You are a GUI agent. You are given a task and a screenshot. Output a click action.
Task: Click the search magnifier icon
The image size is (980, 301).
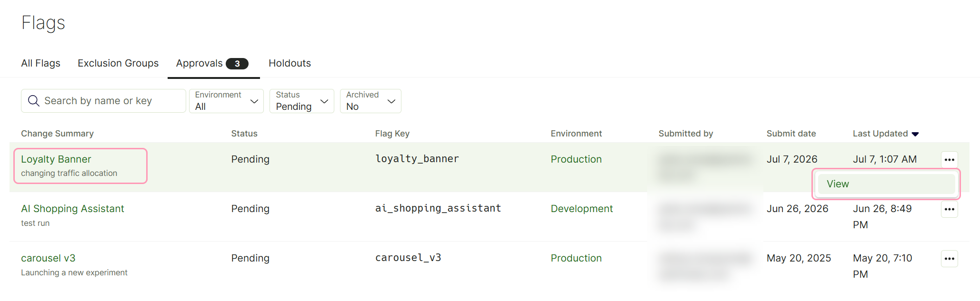point(34,101)
